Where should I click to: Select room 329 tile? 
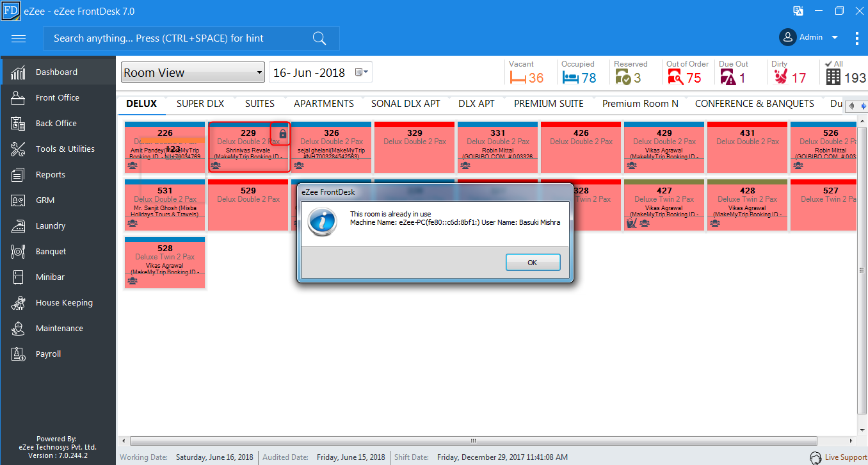pos(415,147)
